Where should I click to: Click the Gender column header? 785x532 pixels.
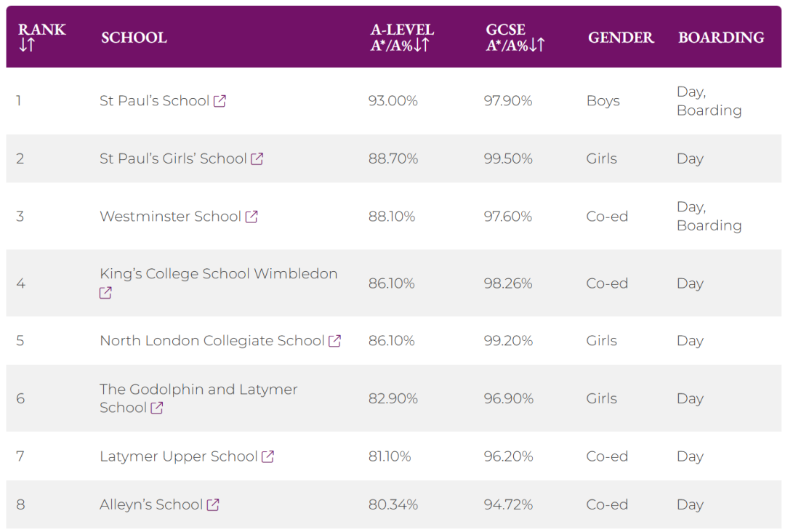[x=621, y=38]
